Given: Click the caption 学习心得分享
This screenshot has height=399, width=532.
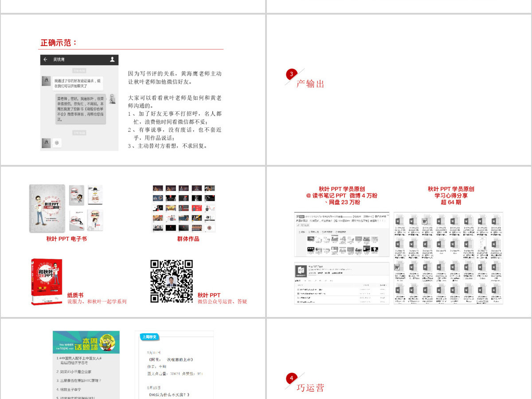Looking at the screenshot, I should coord(451,196).
